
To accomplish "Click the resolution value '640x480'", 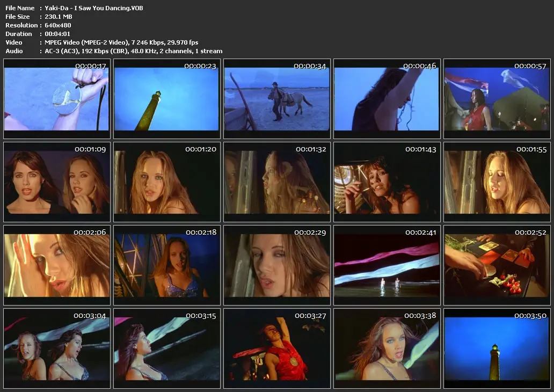I will point(58,25).
